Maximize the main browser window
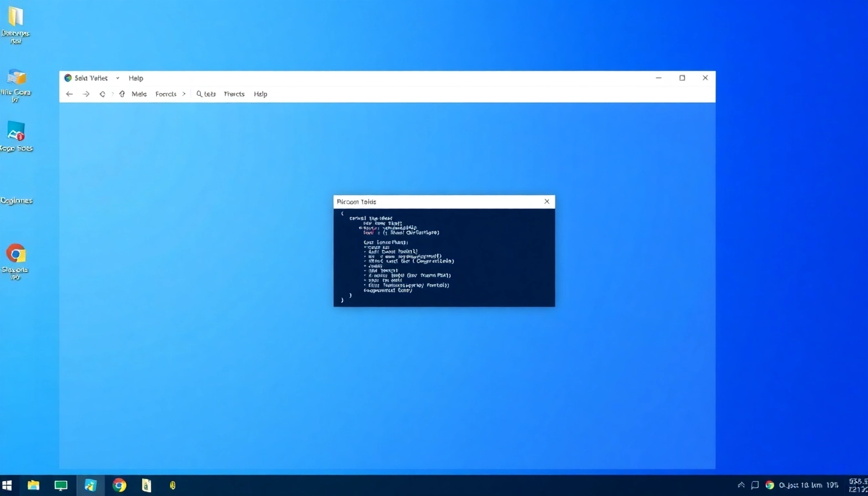 [x=682, y=78]
